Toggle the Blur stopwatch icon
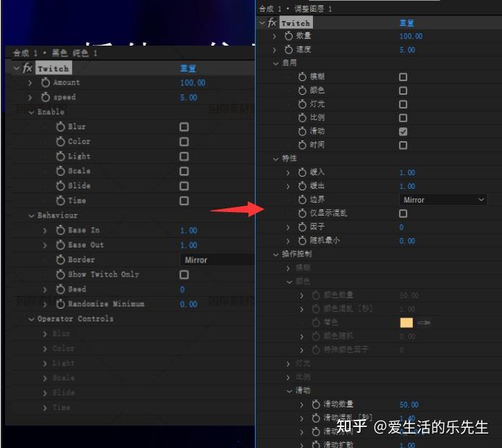 (x=60, y=127)
